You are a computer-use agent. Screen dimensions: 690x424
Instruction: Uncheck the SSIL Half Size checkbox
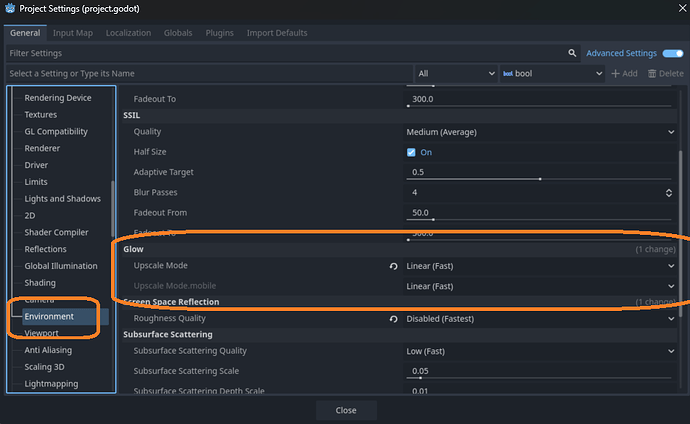click(x=411, y=152)
